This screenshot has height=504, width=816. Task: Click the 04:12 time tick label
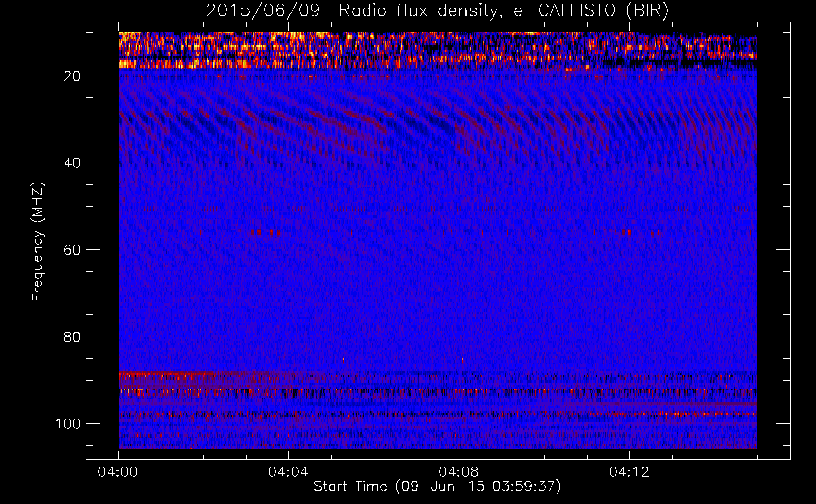click(x=629, y=472)
